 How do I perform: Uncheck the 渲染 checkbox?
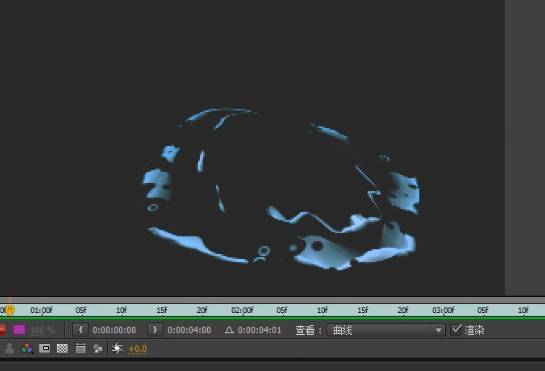point(456,330)
